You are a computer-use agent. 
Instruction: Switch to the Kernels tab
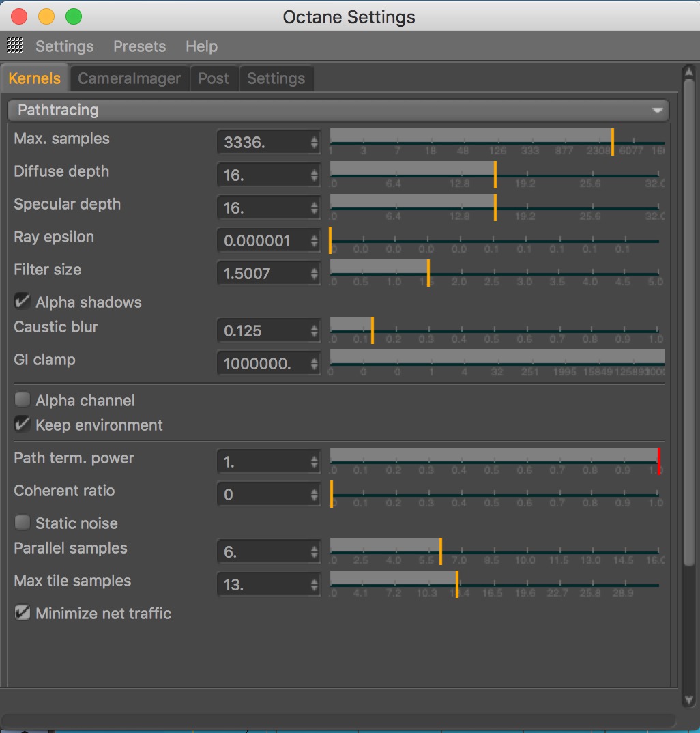[x=35, y=78]
